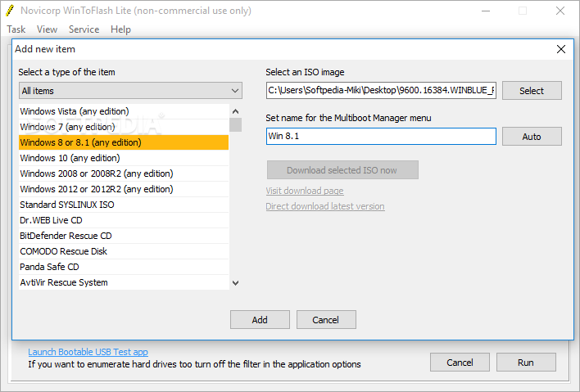Open the Visit download page link
The width and height of the screenshot is (580, 392).
305,191
